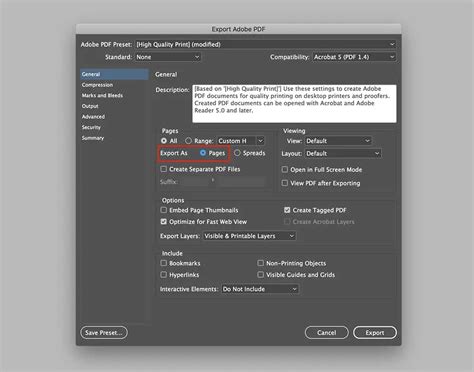Switch to the Advanced category
Screen dimensions: 474x372
tap(93, 117)
